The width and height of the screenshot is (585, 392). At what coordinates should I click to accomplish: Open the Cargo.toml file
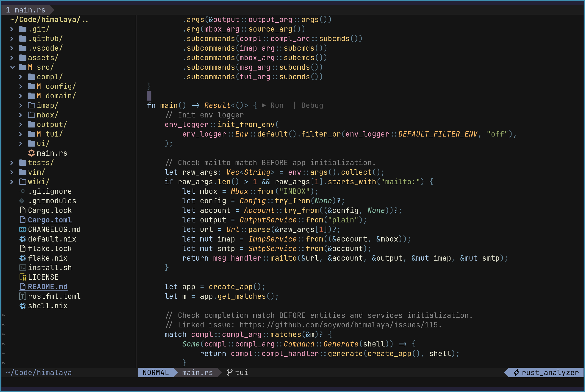[x=49, y=220]
